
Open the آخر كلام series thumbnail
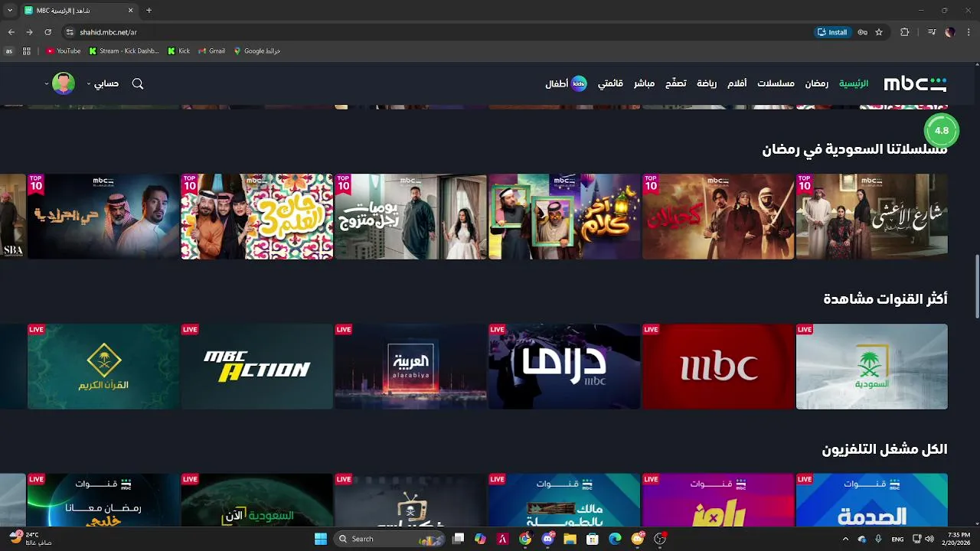pos(564,217)
